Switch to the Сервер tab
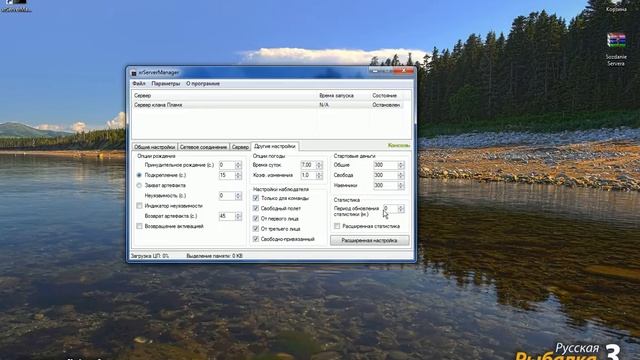The image size is (640, 360). point(240,147)
